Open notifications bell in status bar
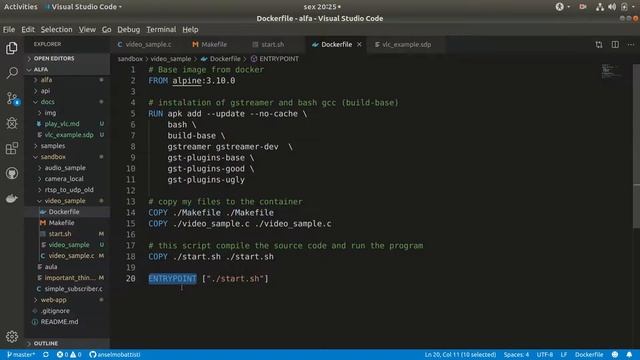 [629, 355]
